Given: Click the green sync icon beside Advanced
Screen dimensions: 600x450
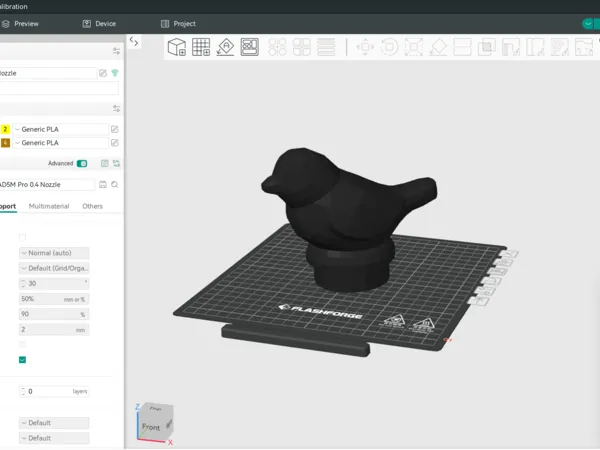Looking at the screenshot, I should point(116,163).
